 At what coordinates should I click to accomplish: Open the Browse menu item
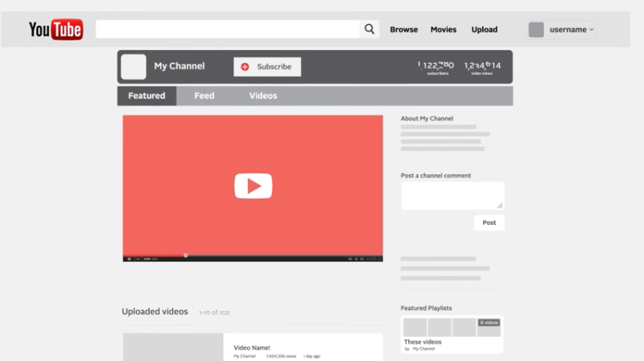pos(404,30)
